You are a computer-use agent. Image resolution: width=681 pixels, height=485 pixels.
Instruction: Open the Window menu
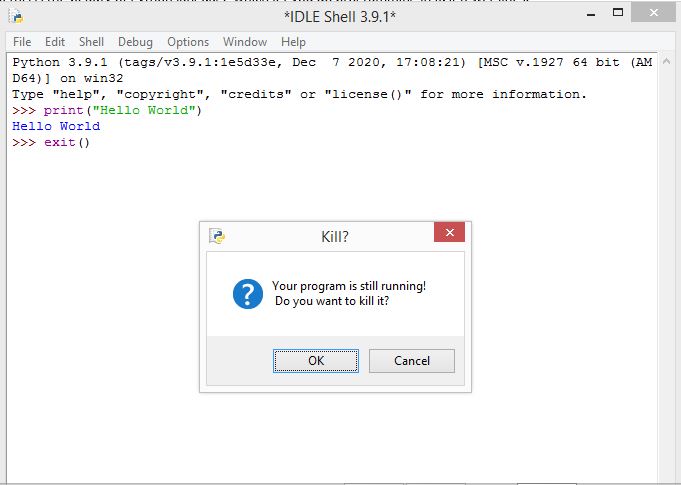pyautogui.click(x=245, y=42)
